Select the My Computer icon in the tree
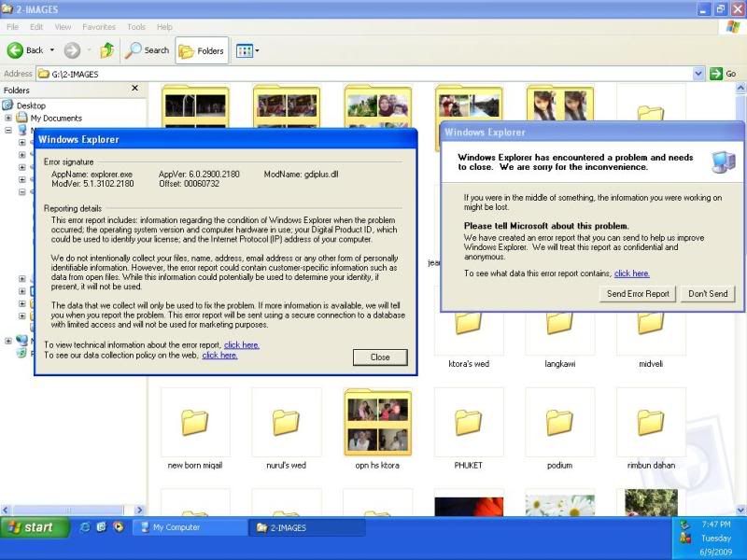Image resolution: width=747 pixels, height=560 pixels. click(x=21, y=130)
